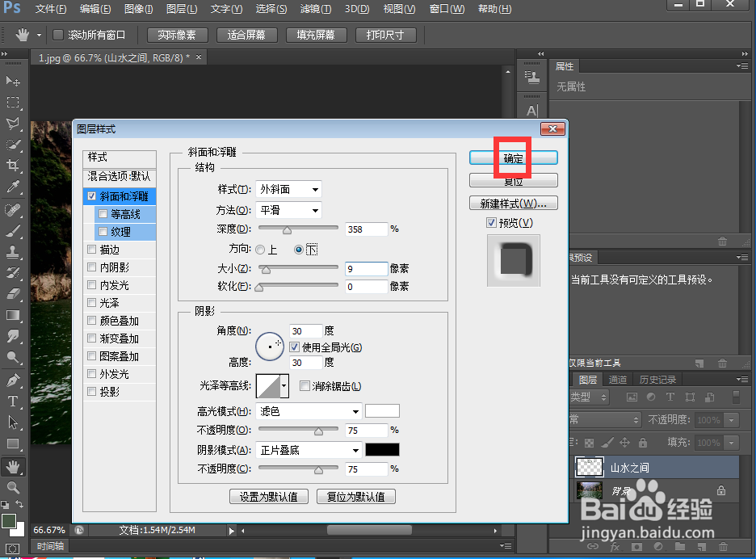The image size is (756, 559).
Task: Click the 大小 value input field
Action: click(x=367, y=269)
